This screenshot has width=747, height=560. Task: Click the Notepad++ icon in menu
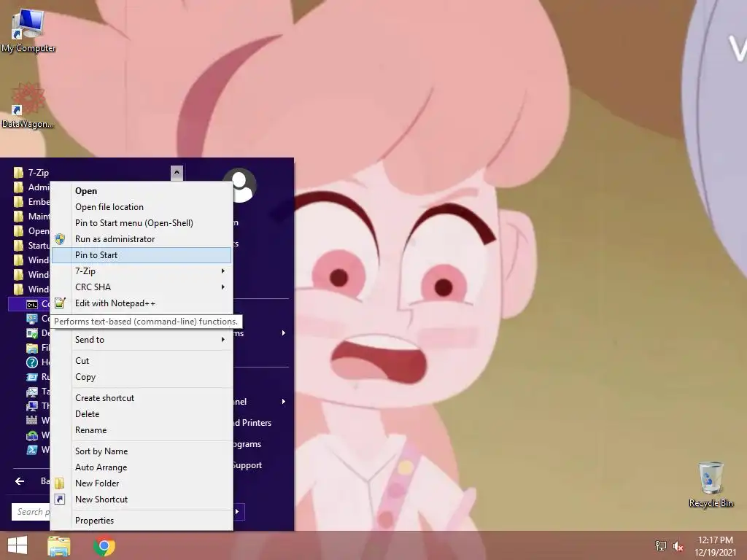[x=60, y=303]
